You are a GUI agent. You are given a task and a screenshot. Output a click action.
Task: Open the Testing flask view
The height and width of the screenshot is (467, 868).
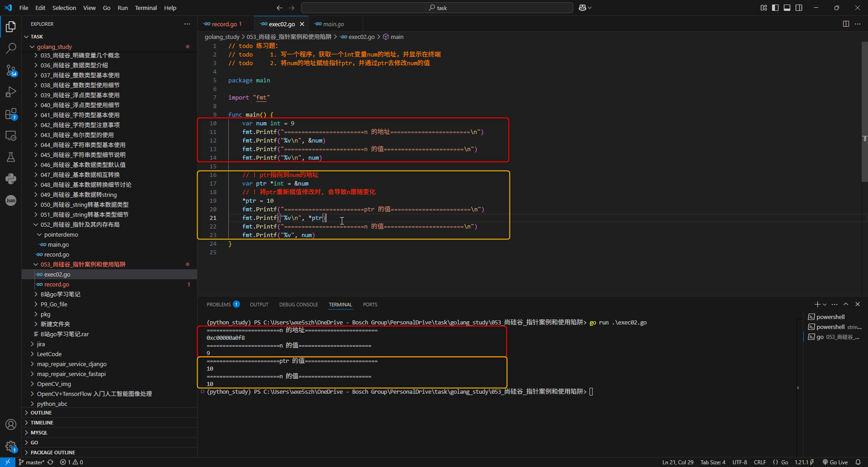(11, 157)
